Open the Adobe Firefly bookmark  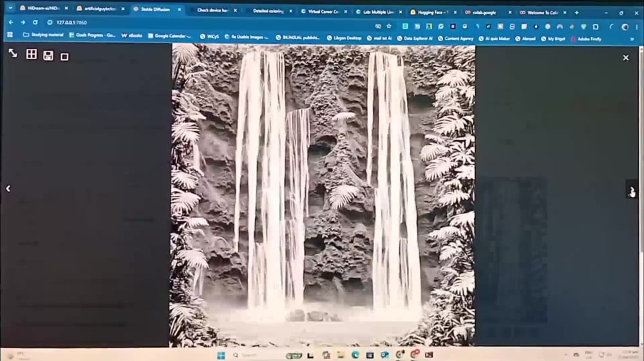(x=586, y=39)
